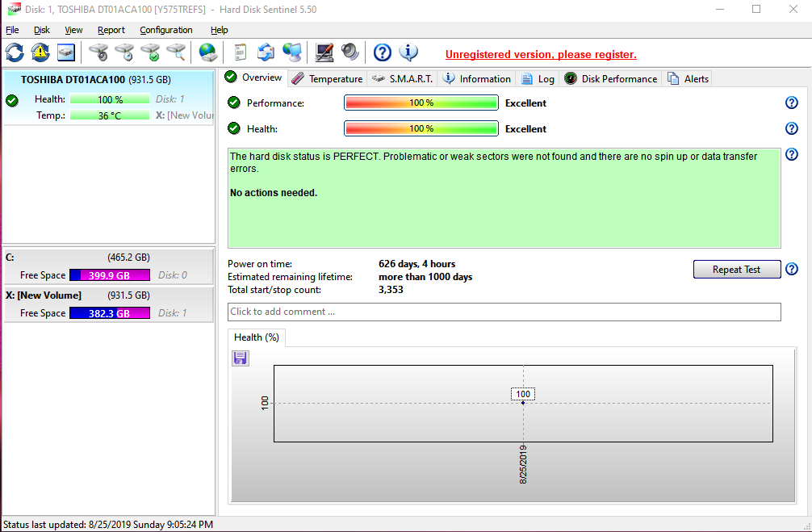Save health graph using floppy disk icon
The image size is (812, 532).
pos(241,358)
